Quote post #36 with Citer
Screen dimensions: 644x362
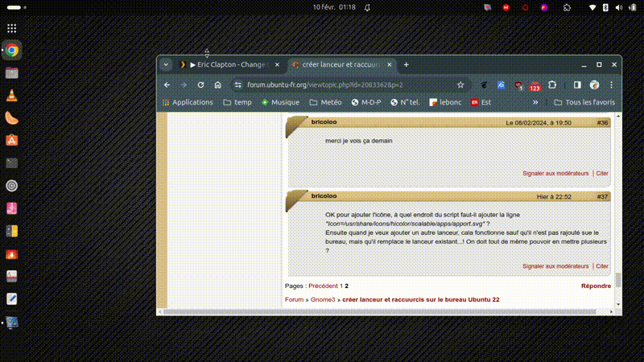602,173
